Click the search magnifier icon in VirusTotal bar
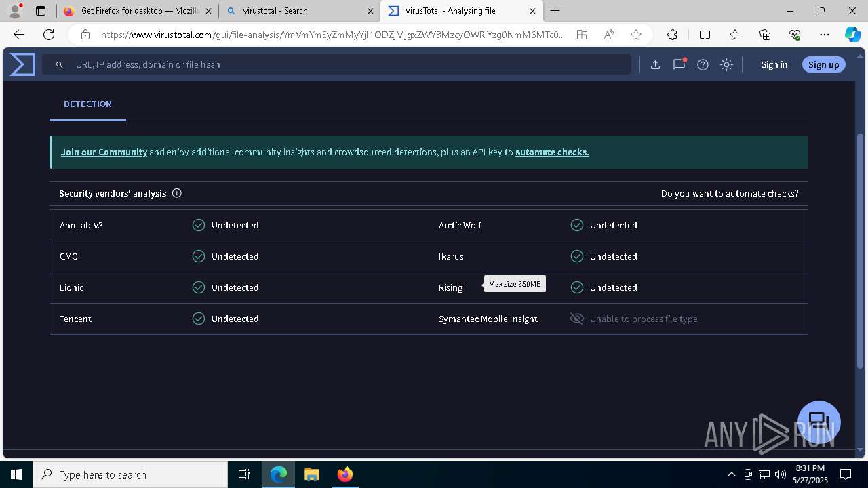Screen dimensions: 868x488 click(x=60, y=64)
